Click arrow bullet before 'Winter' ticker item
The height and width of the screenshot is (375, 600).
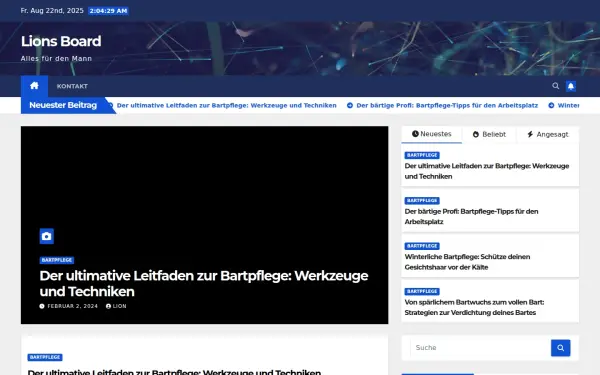click(551, 105)
